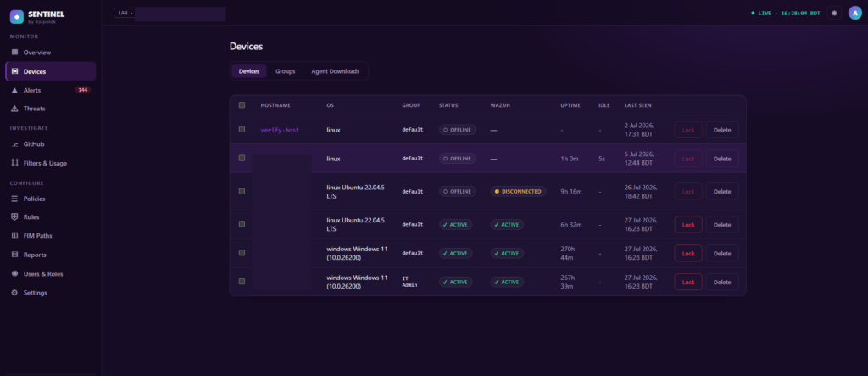Click the OS column header
Image resolution: width=868 pixels, height=376 pixels.
[331, 105]
